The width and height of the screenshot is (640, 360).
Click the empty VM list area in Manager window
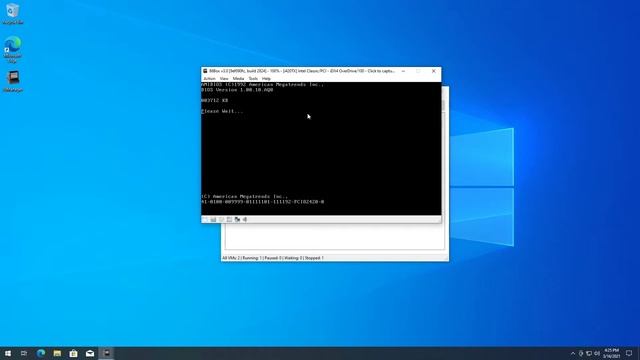pyautogui.click(x=335, y=236)
